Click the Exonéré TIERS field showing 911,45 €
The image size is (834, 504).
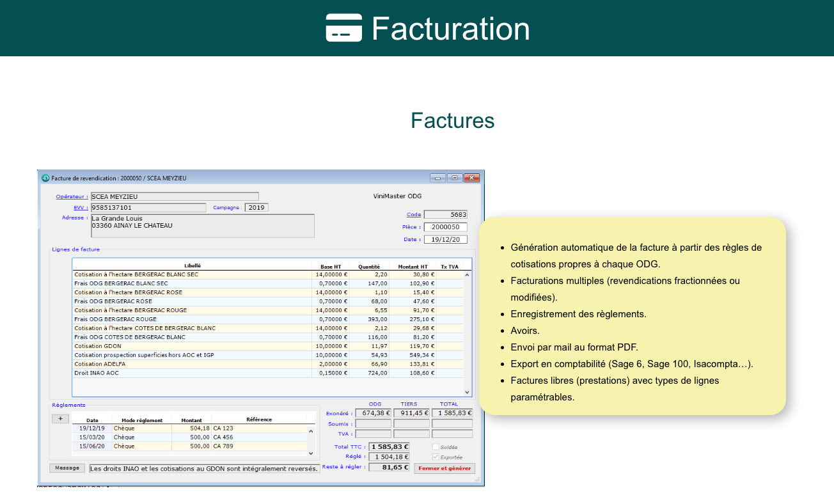tap(411, 413)
